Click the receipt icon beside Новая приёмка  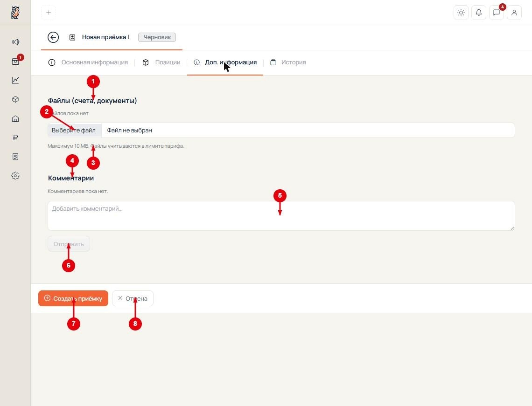point(72,37)
